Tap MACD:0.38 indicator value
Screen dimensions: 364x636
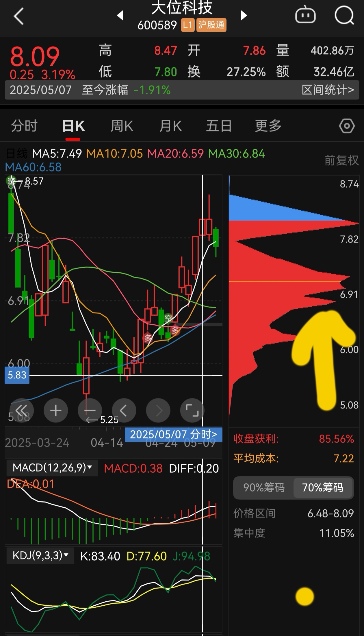pyautogui.click(x=133, y=468)
